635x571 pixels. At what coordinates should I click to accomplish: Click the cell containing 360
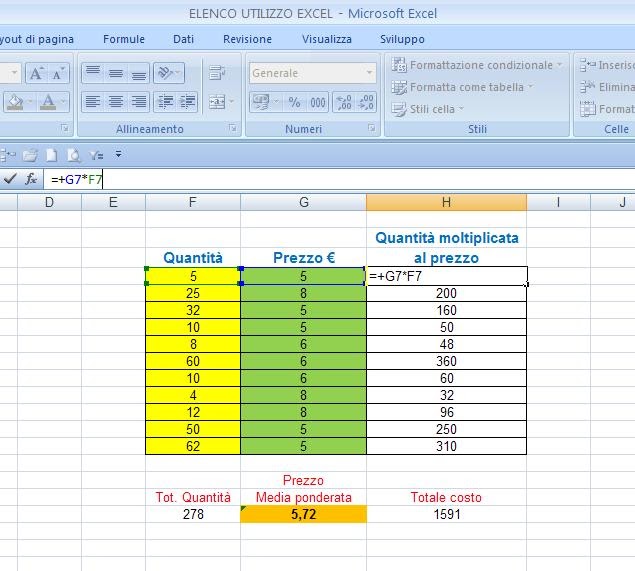coord(446,361)
